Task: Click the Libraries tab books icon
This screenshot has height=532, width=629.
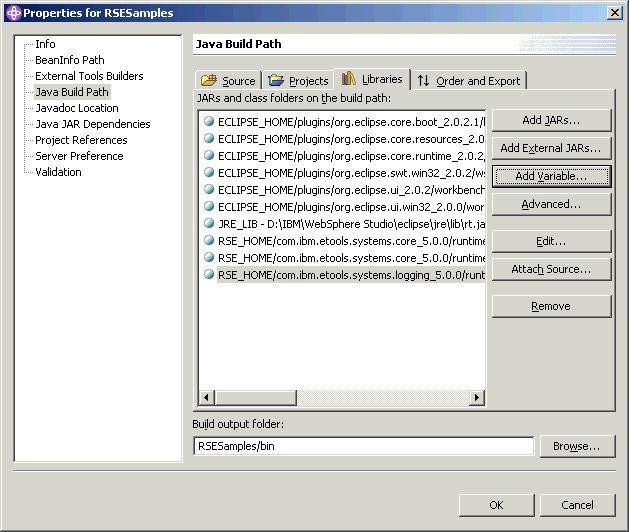Action: [349, 79]
